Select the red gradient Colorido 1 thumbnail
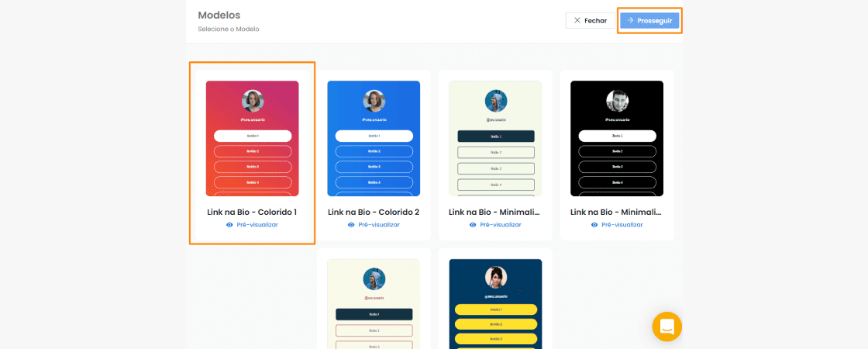 [252, 138]
